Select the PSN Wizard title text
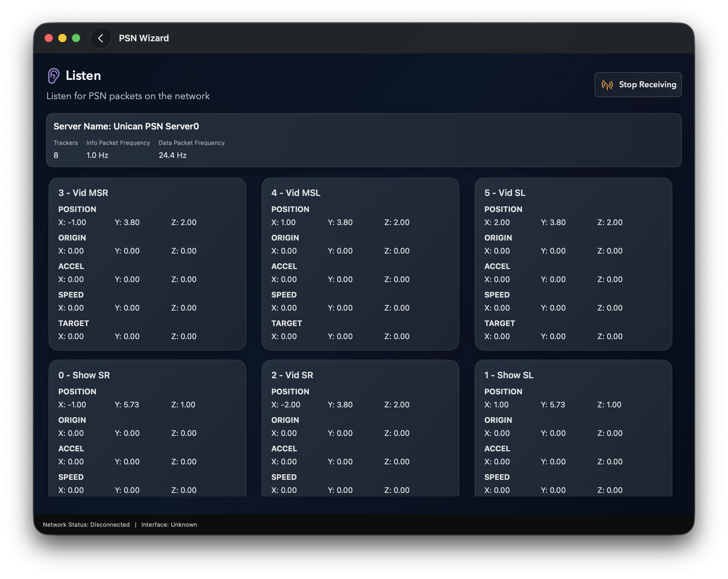This screenshot has width=728, height=579. click(x=144, y=38)
